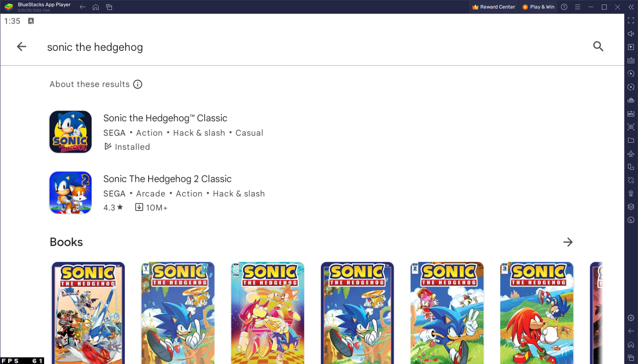Image resolution: width=638 pixels, height=364 pixels.
Task: Click the Play & Win button
Action: point(539,7)
